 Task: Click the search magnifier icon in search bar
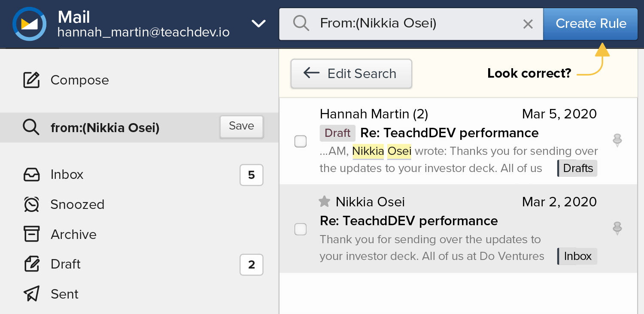(301, 24)
